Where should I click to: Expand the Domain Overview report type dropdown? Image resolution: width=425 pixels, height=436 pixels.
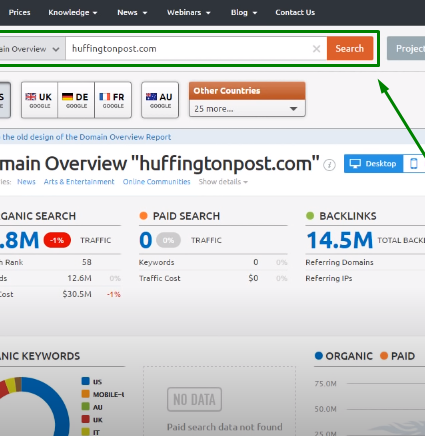30,49
